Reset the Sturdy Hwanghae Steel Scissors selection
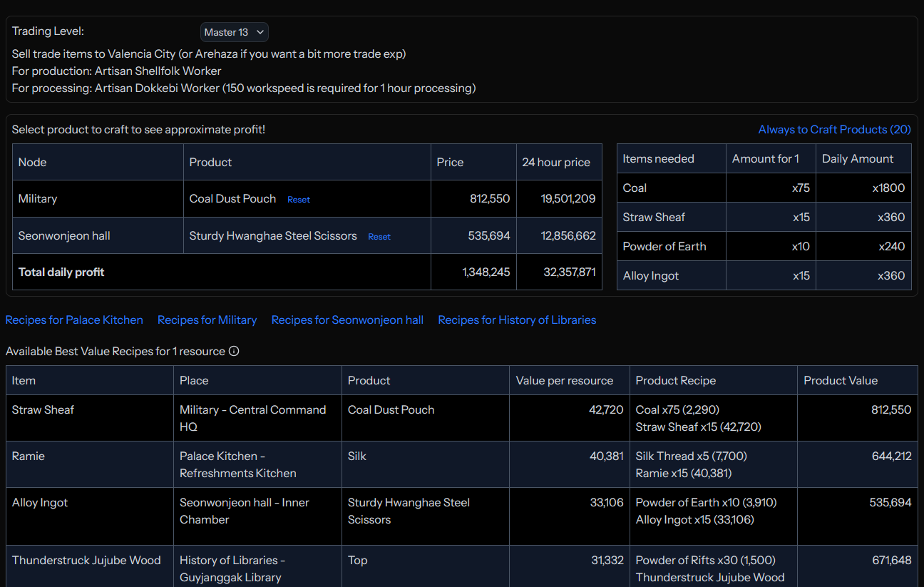The width and height of the screenshot is (924, 587). (379, 237)
